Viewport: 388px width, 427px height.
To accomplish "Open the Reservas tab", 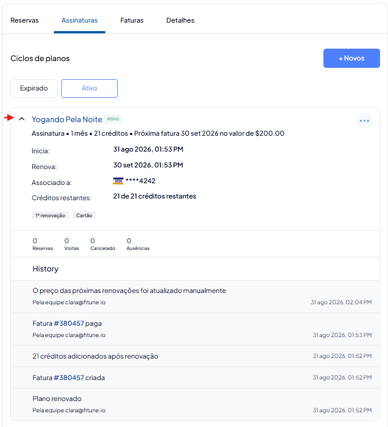I will pyautogui.click(x=24, y=20).
